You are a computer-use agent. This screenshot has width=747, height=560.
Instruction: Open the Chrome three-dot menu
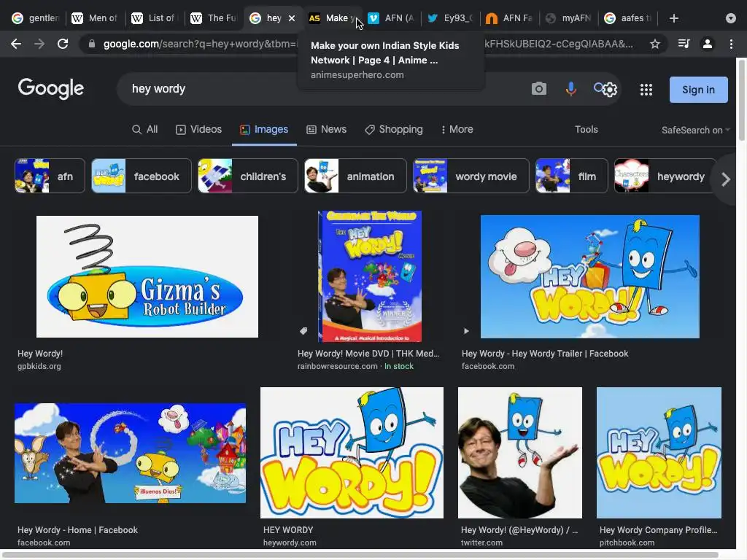tap(731, 44)
